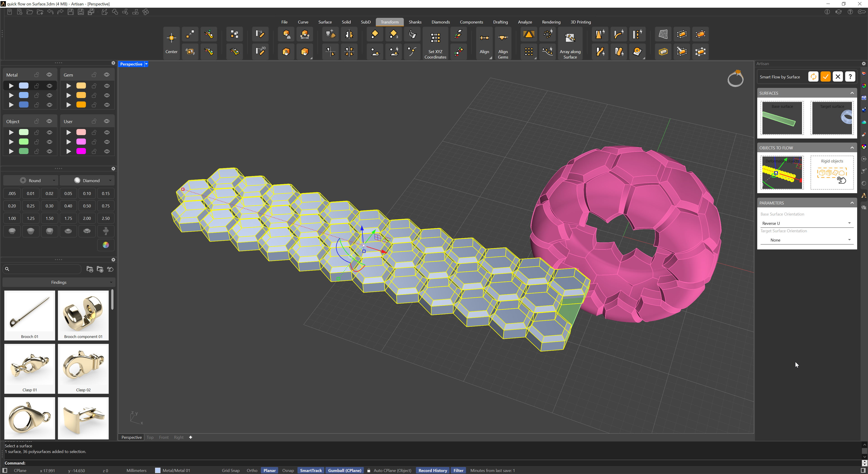Select the 1.00 carat size button
868x474 pixels.
[x=12, y=218]
